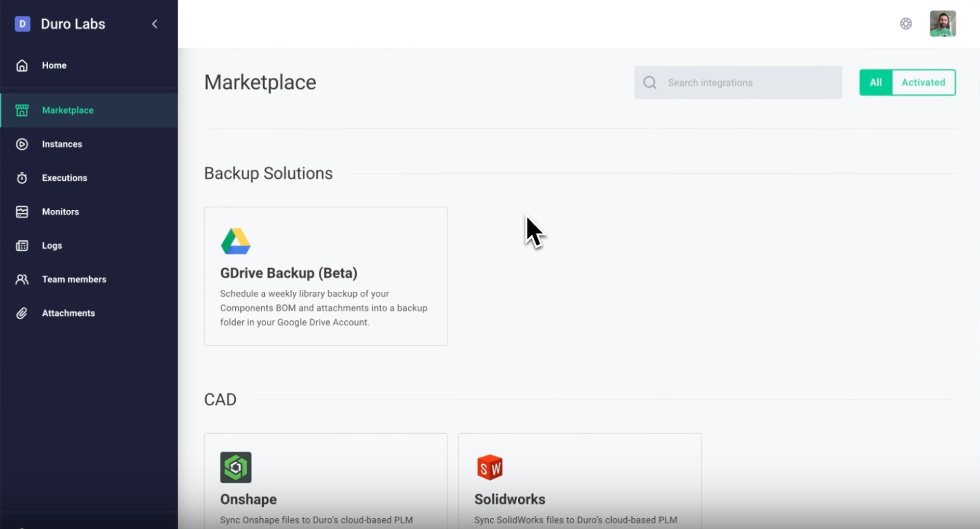
Task: Open the GDrive Backup (Beta) title
Action: pyautogui.click(x=289, y=273)
